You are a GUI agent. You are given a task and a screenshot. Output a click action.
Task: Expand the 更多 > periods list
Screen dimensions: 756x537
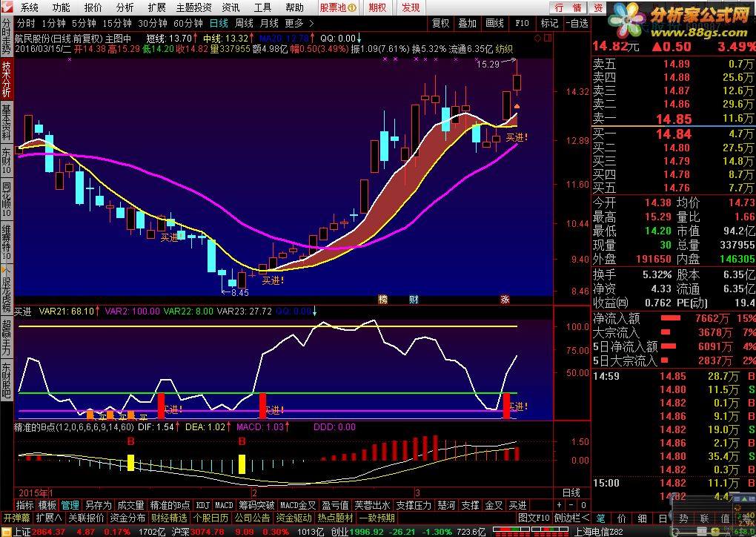pos(299,23)
